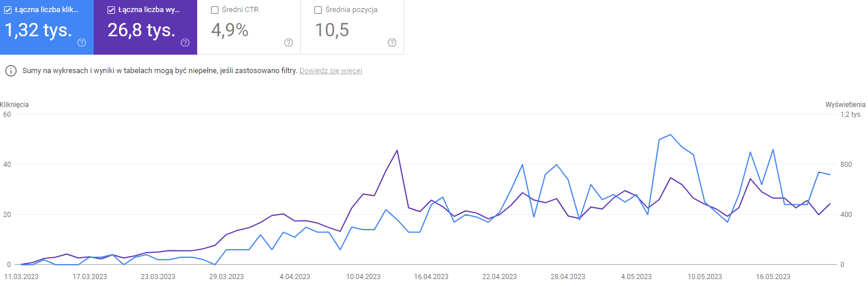Click the 11.03.2023 date label
868x286 pixels.
click(x=21, y=276)
